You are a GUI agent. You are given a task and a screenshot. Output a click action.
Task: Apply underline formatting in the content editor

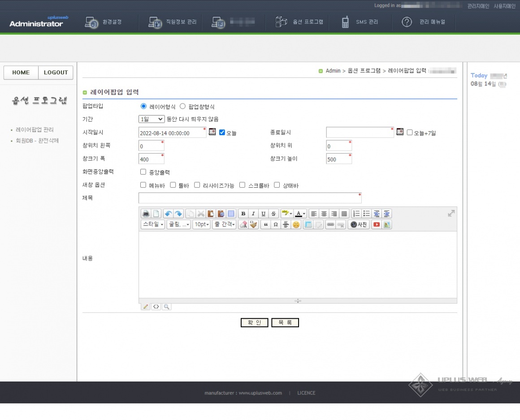tap(263, 214)
